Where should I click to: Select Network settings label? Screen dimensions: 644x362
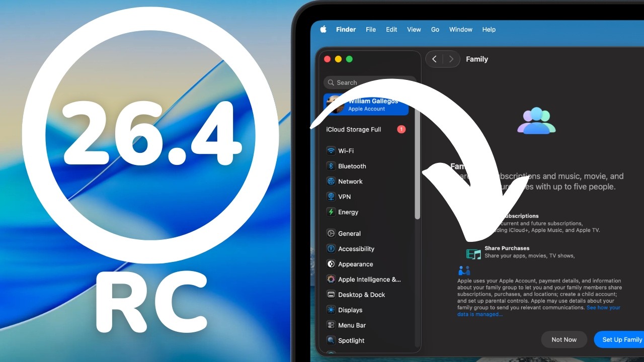(x=350, y=182)
